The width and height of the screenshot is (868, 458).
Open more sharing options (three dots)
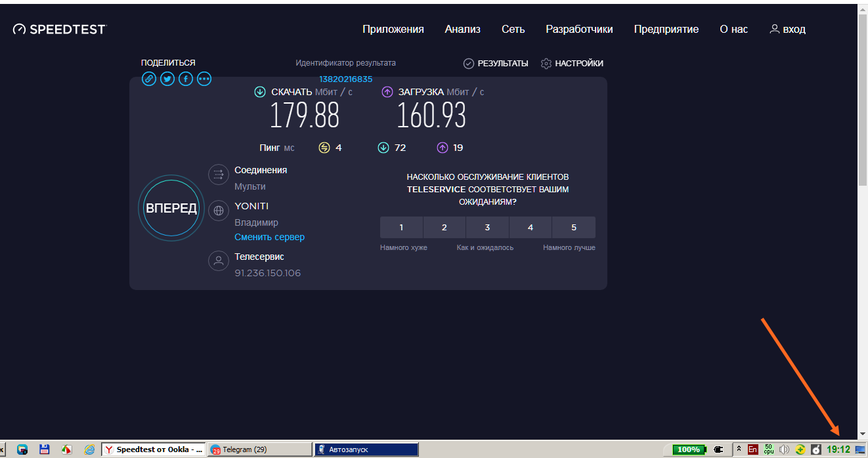[204, 79]
